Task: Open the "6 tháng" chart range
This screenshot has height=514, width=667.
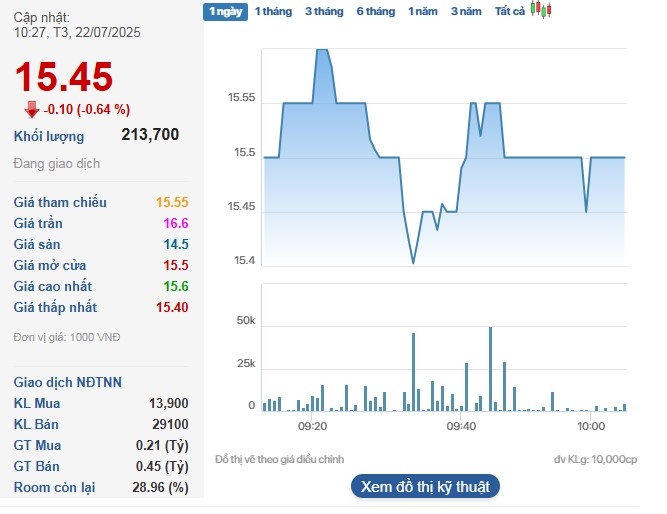Action: tap(376, 11)
